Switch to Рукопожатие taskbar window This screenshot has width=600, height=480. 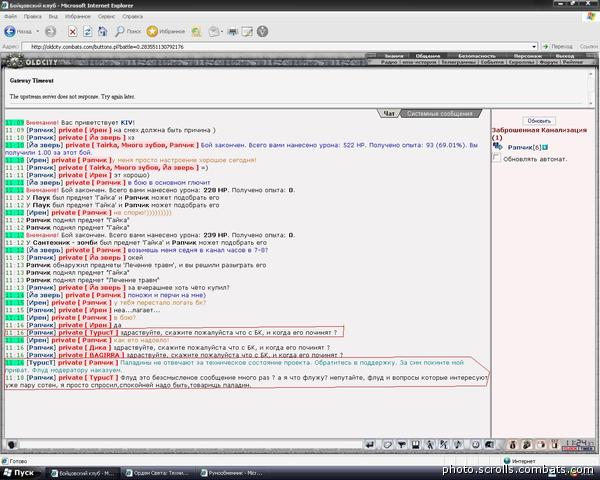[x=232, y=473]
